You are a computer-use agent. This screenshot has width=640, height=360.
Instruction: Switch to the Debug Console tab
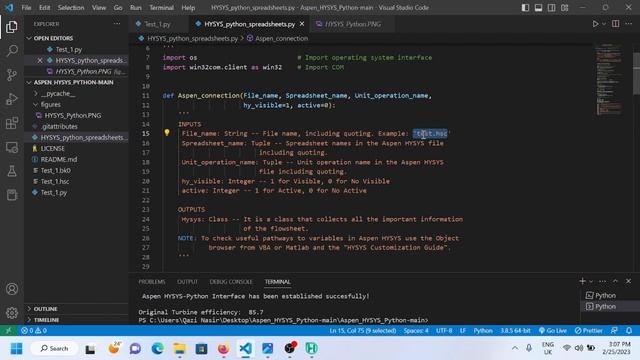tap(231, 282)
